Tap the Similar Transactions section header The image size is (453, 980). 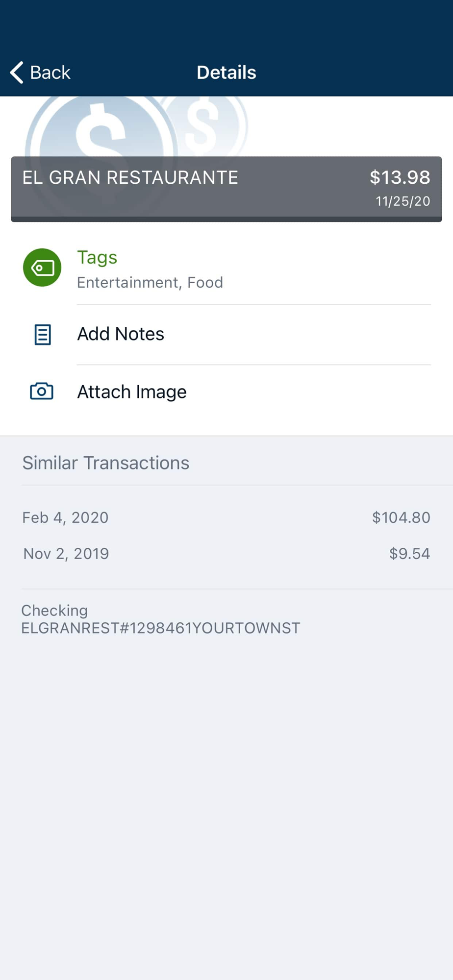click(x=106, y=463)
